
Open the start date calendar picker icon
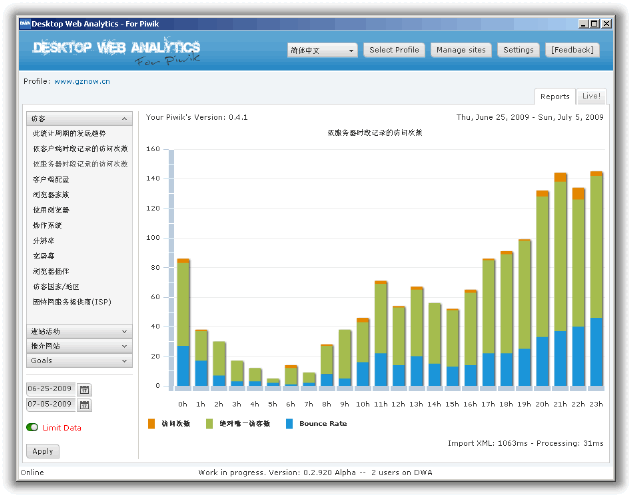click(84, 389)
